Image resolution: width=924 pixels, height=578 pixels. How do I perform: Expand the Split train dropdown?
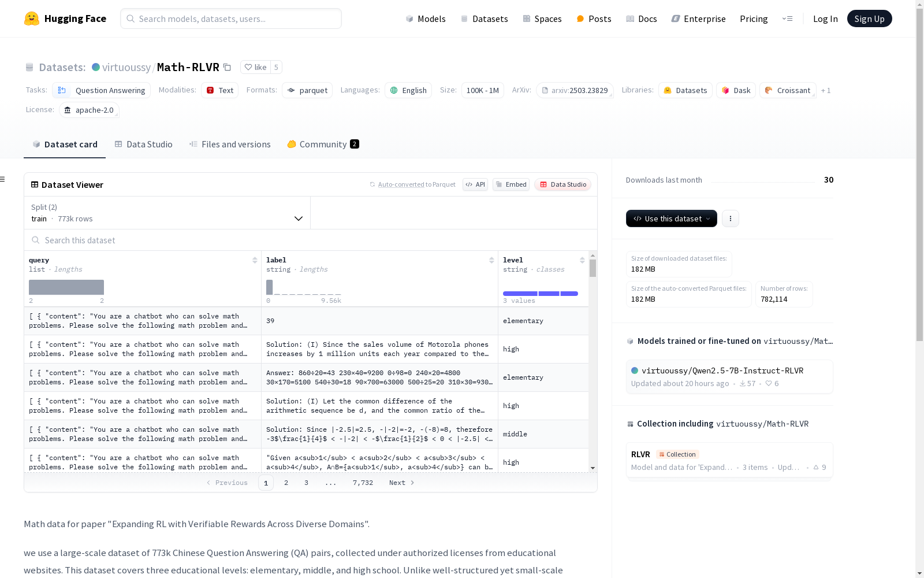pos(167,213)
